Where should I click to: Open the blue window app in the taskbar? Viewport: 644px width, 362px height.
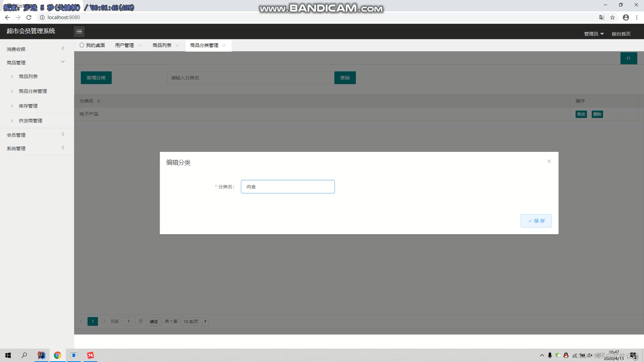(74, 355)
